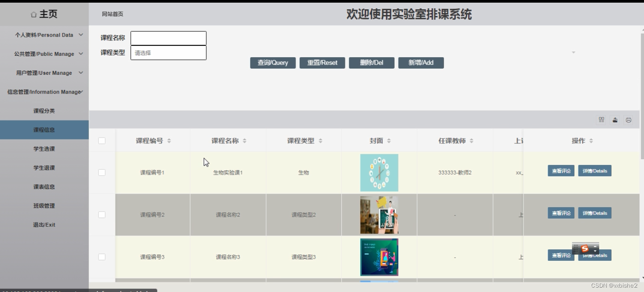Click the Sogou input method S icon

pos(585,249)
